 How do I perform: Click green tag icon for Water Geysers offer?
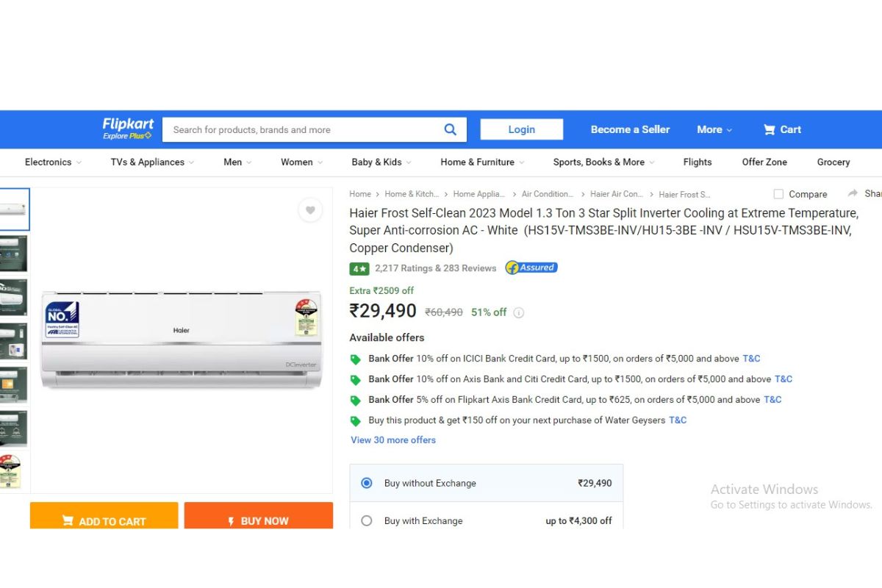[x=356, y=421]
